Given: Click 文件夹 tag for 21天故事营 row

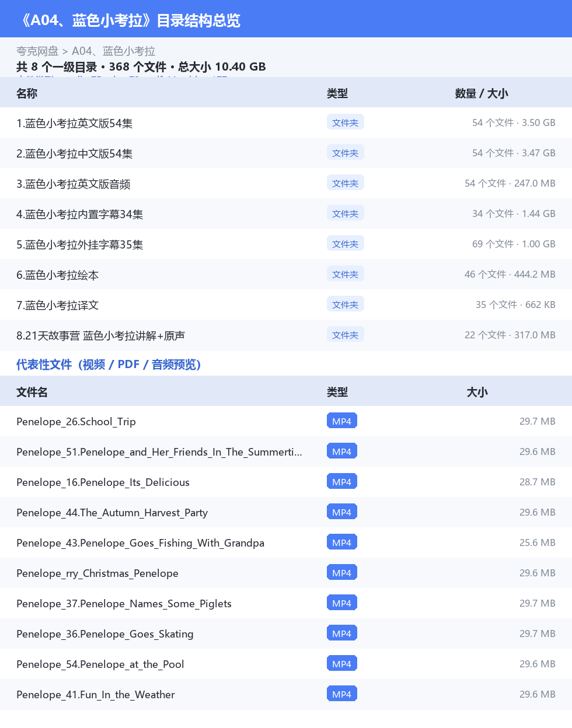Looking at the screenshot, I should click(345, 335).
